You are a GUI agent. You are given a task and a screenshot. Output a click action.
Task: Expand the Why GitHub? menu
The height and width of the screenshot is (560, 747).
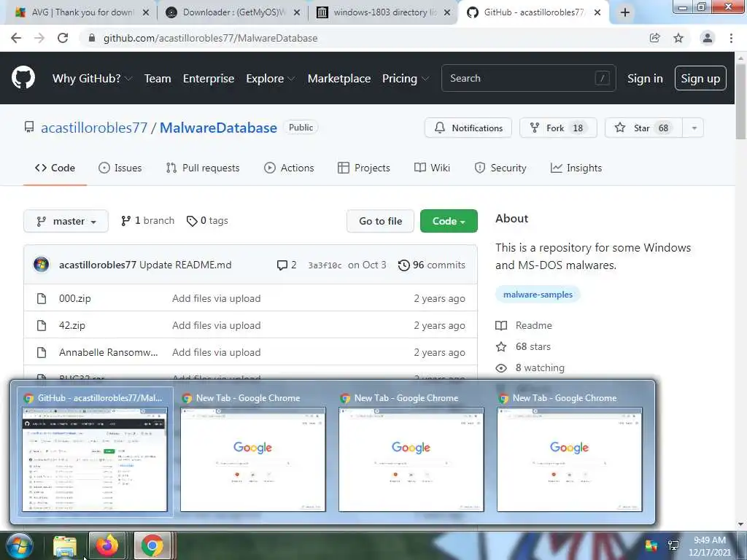pos(92,78)
